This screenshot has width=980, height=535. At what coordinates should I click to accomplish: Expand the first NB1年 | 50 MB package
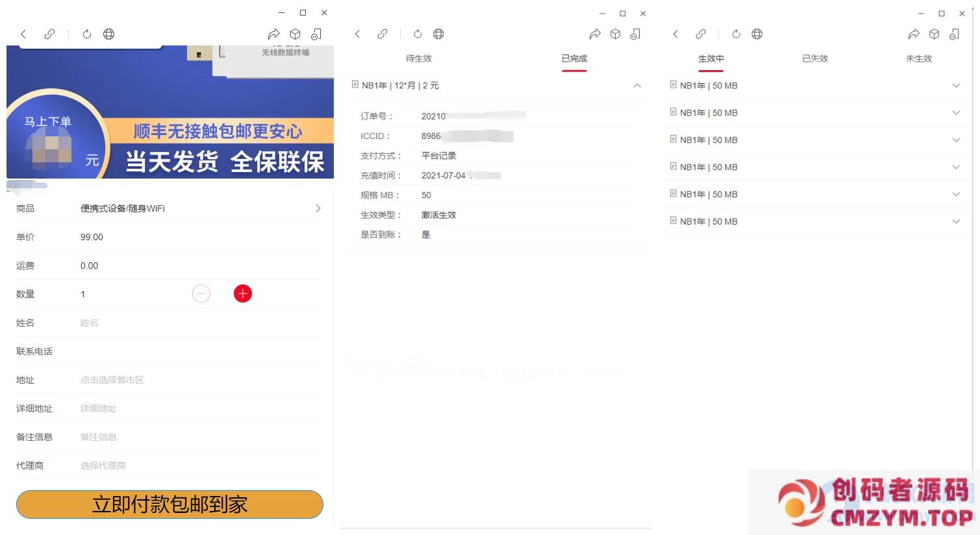point(955,86)
